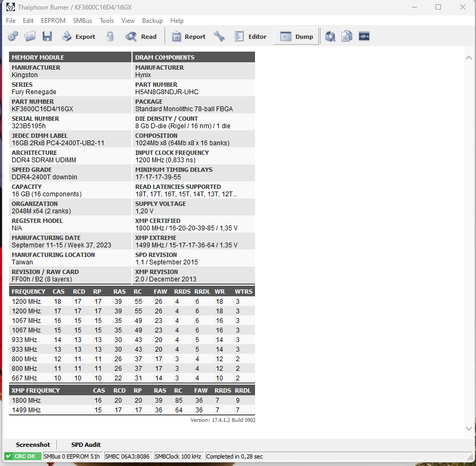Open the Report view
The width and height of the screenshot is (476, 466).
click(189, 36)
